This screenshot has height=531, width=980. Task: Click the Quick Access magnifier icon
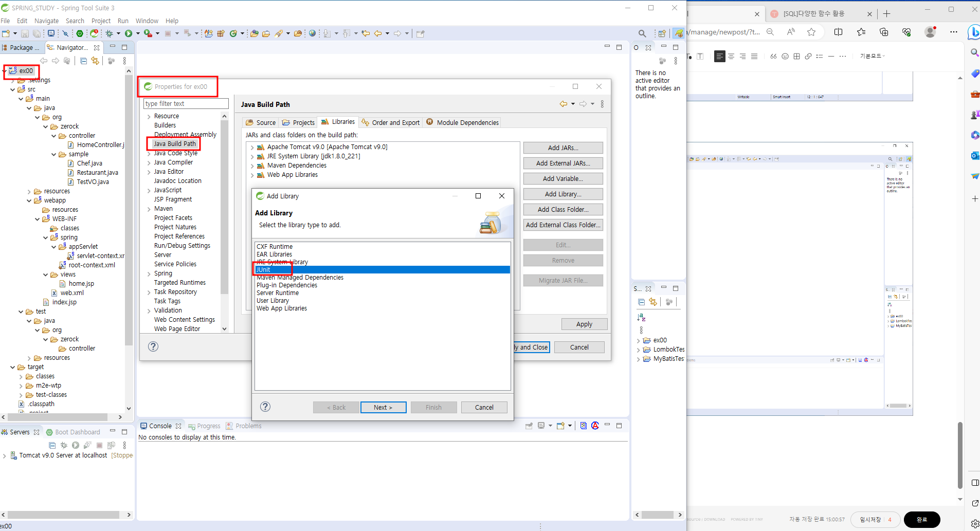pyautogui.click(x=642, y=33)
